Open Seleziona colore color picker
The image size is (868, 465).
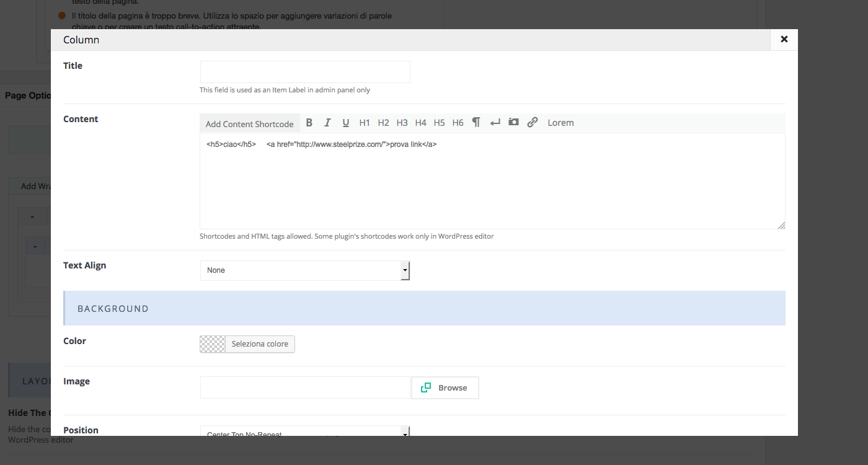(x=260, y=344)
